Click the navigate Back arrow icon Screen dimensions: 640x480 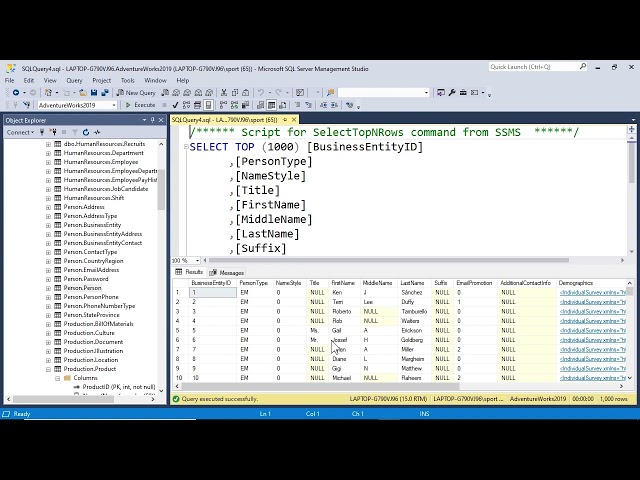click(x=16, y=93)
